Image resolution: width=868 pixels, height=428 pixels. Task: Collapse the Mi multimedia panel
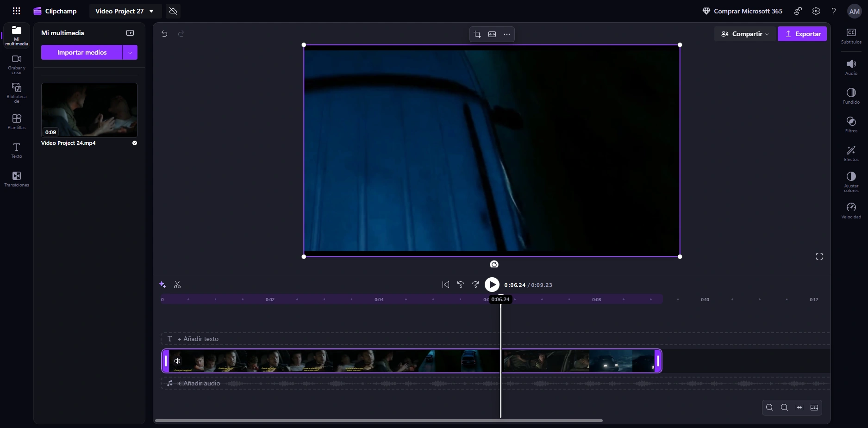[x=130, y=33]
